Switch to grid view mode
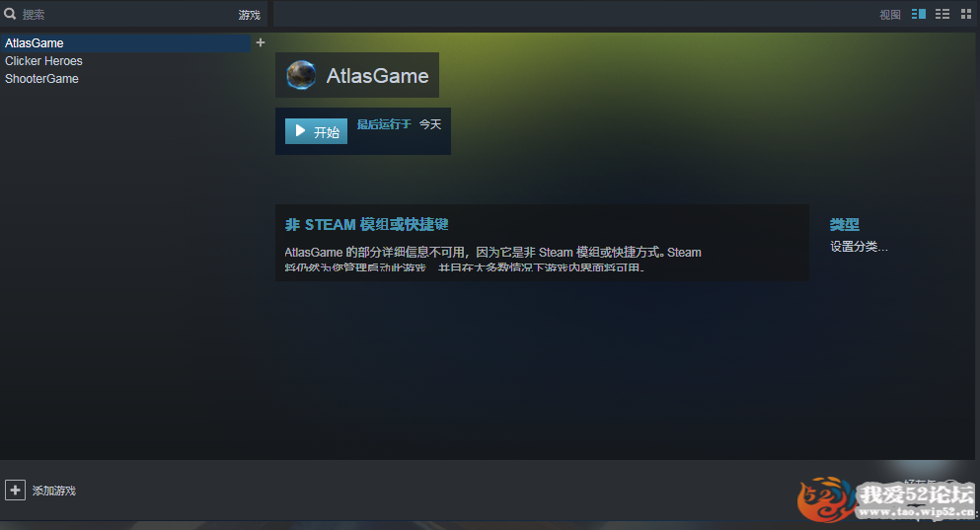The height and width of the screenshot is (530, 980). pos(965,14)
